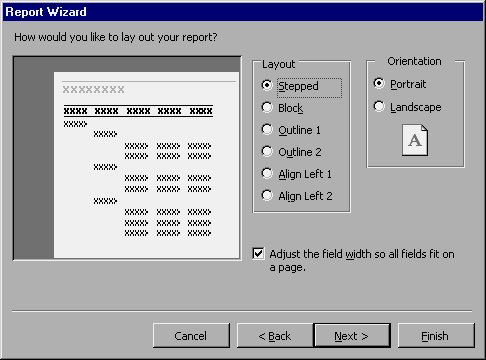
Task: Proceed with the Next button
Action: coord(352,335)
